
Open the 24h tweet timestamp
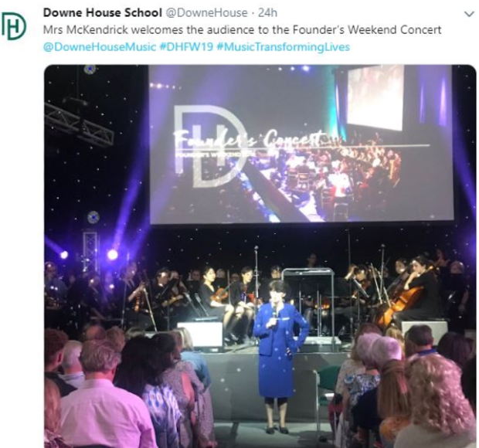pyautogui.click(x=267, y=13)
